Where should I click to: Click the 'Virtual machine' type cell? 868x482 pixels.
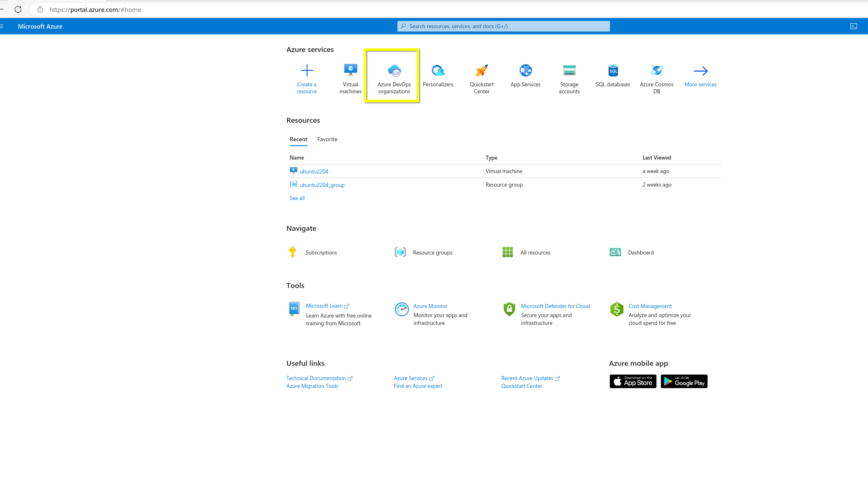504,171
